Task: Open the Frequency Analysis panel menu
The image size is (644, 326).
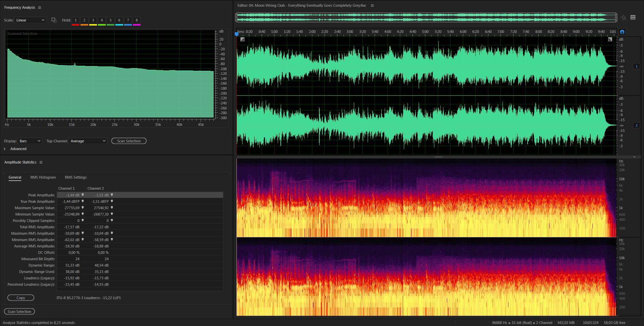Action: 40,7
